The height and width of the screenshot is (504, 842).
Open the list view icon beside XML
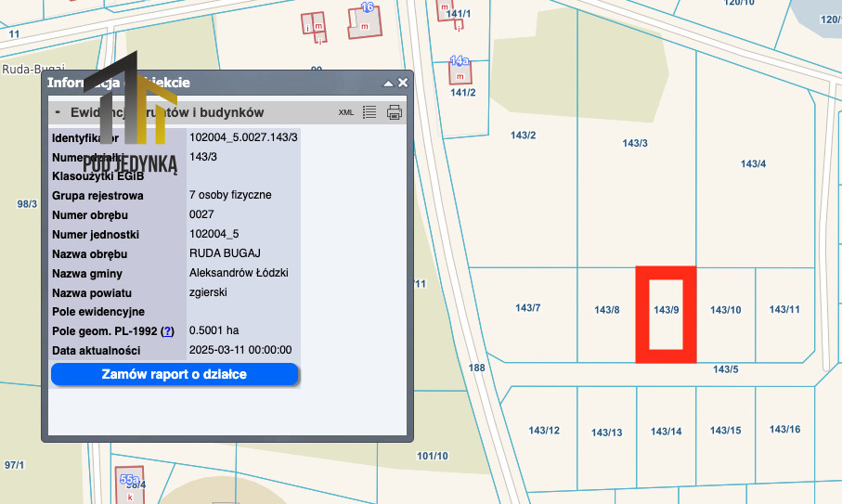click(x=369, y=112)
